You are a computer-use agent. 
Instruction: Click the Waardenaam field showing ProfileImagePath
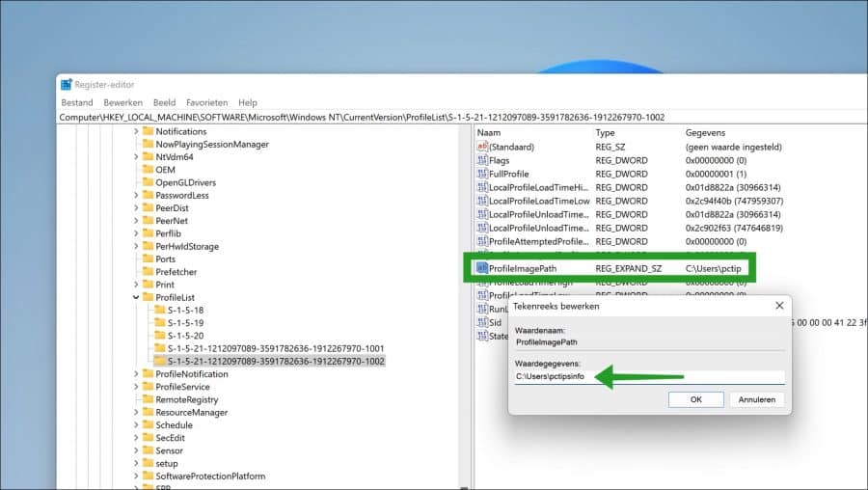tap(650, 342)
